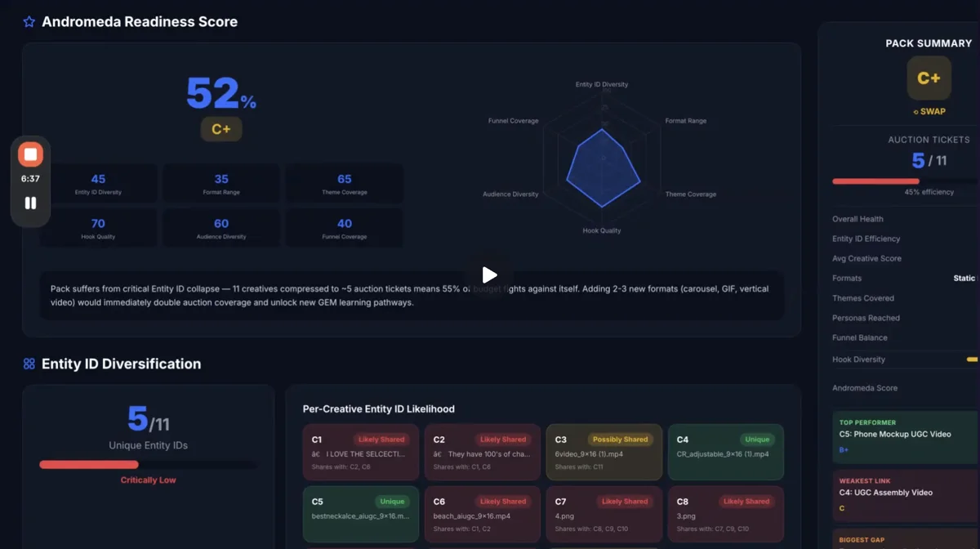Click the Unique badge on C5
Screen dimensions: 980x549
tap(392, 502)
